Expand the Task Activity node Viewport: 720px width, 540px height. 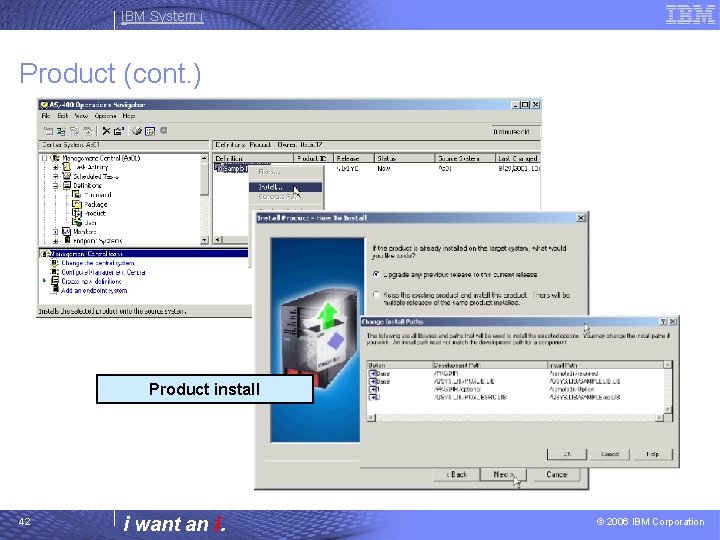click(56, 168)
